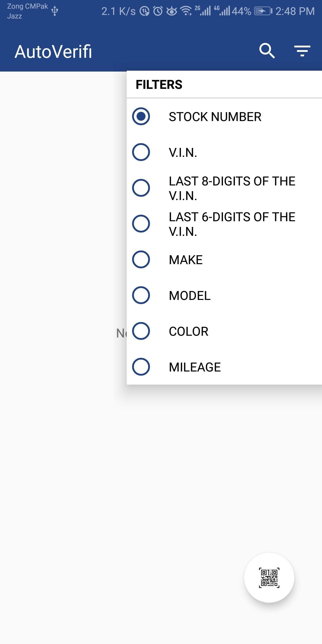Viewport: 322px width, 644px height.
Task: Tap the eye comfort status icon
Action: 172,11
